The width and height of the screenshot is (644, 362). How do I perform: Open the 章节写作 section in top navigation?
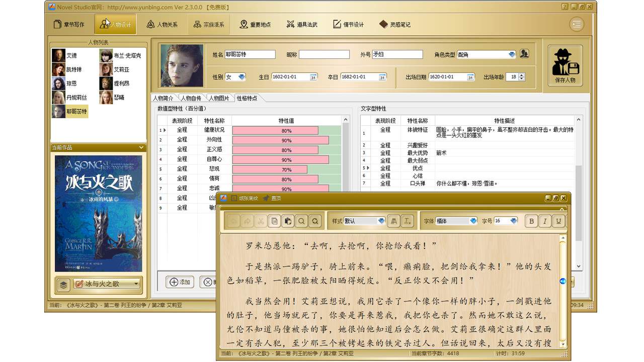(x=69, y=24)
